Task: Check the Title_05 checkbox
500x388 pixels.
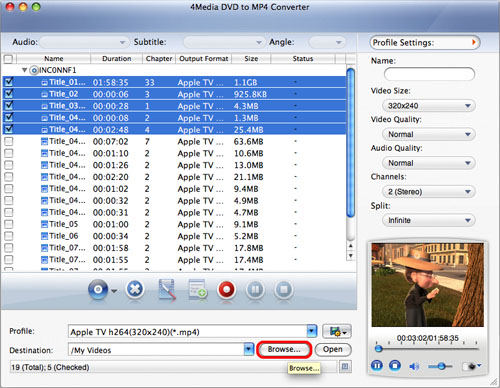Action: pyautogui.click(x=9, y=224)
